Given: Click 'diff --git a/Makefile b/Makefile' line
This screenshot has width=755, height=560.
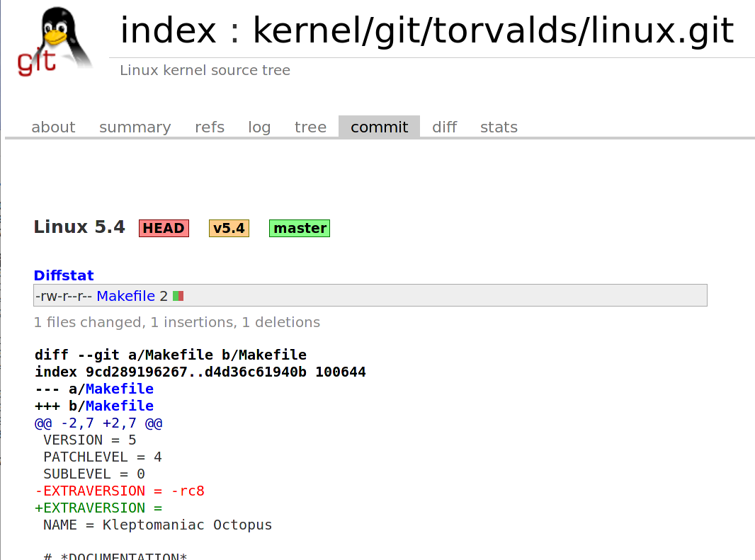Looking at the screenshot, I should (171, 355).
